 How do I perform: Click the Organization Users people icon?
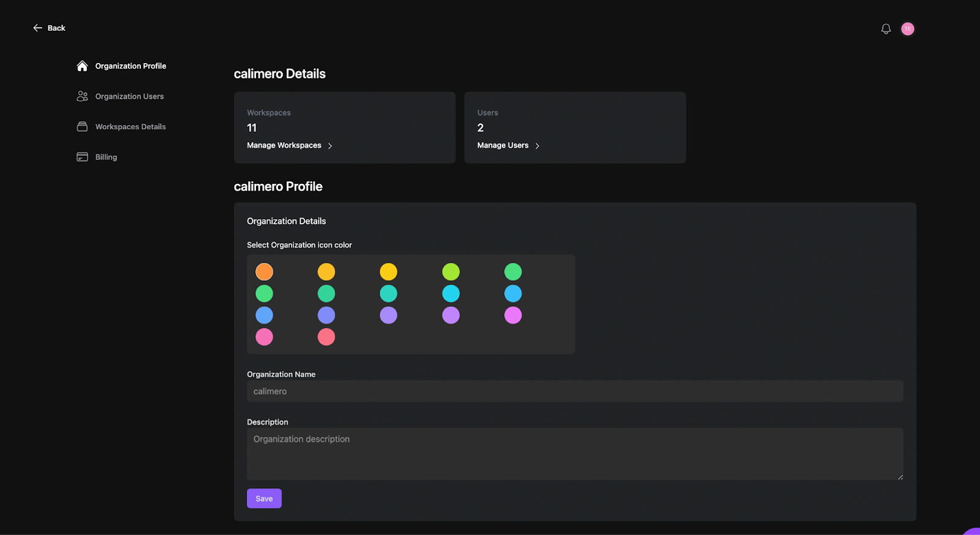tap(82, 96)
